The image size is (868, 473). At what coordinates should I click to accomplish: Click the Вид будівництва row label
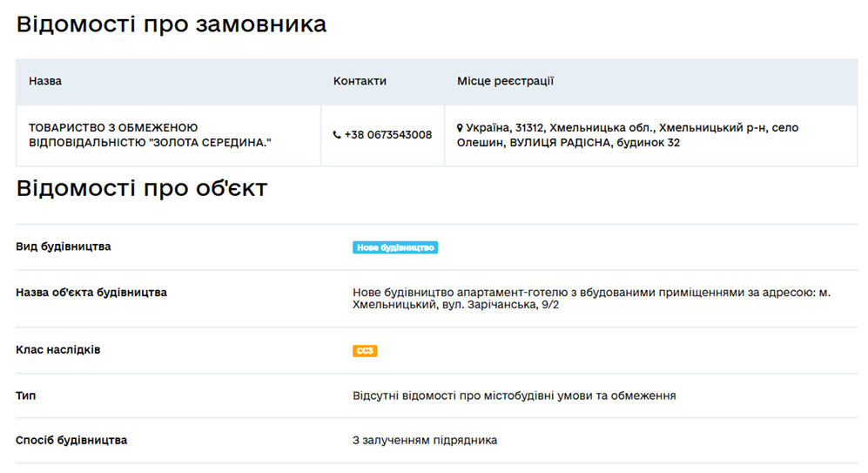[63, 247]
